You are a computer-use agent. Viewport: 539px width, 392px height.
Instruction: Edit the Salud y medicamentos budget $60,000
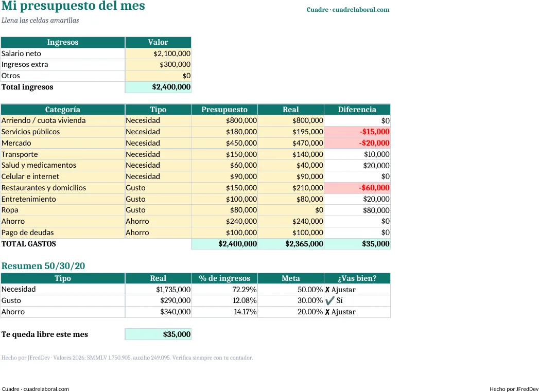[224, 165]
